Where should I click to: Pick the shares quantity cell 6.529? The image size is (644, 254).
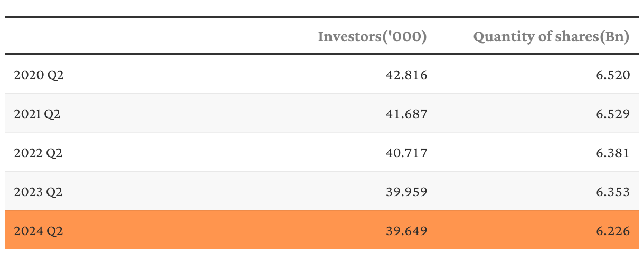click(x=613, y=114)
